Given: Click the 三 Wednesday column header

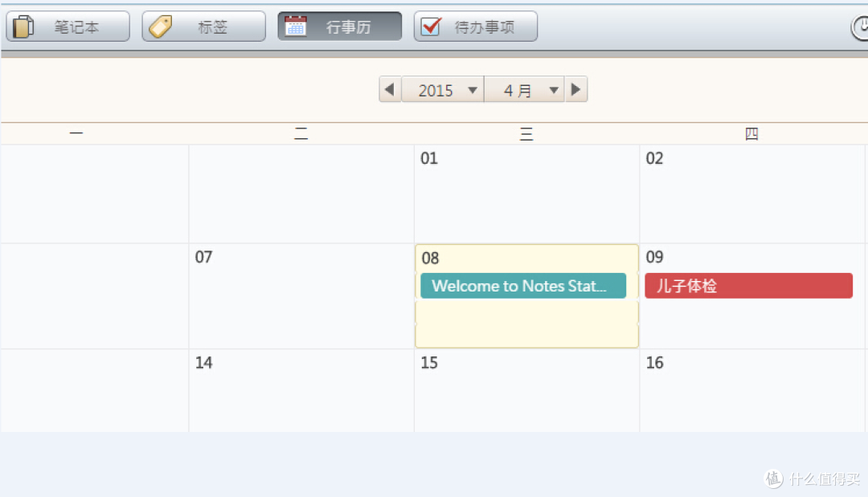Looking at the screenshot, I should (x=526, y=133).
